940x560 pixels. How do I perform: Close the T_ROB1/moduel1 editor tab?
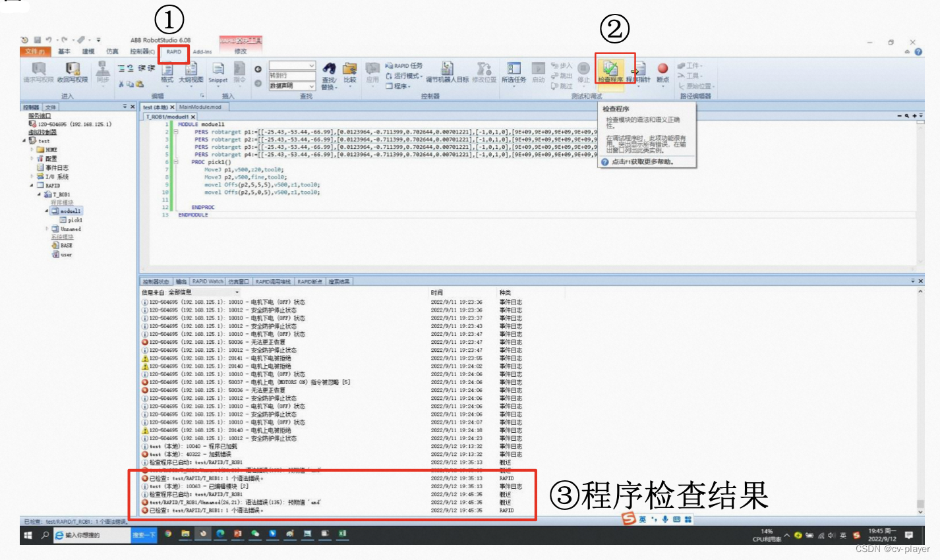[x=193, y=117]
